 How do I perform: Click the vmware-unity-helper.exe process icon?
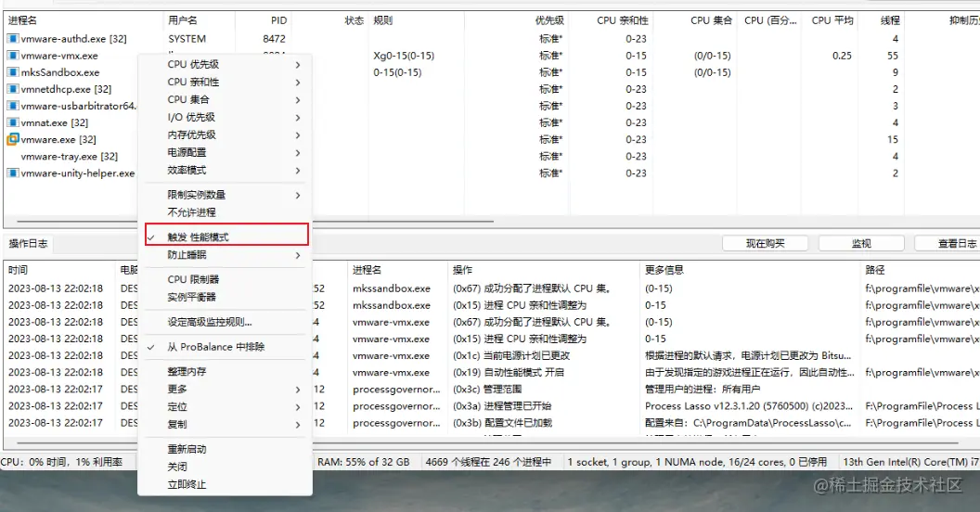click(12, 173)
